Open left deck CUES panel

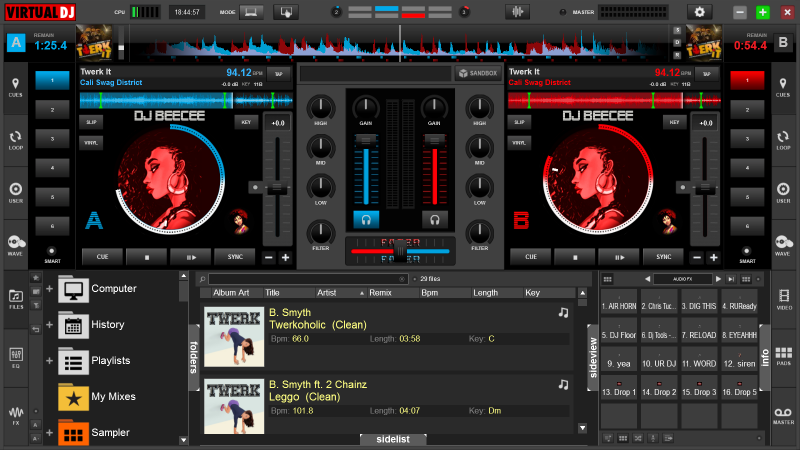pos(15,87)
